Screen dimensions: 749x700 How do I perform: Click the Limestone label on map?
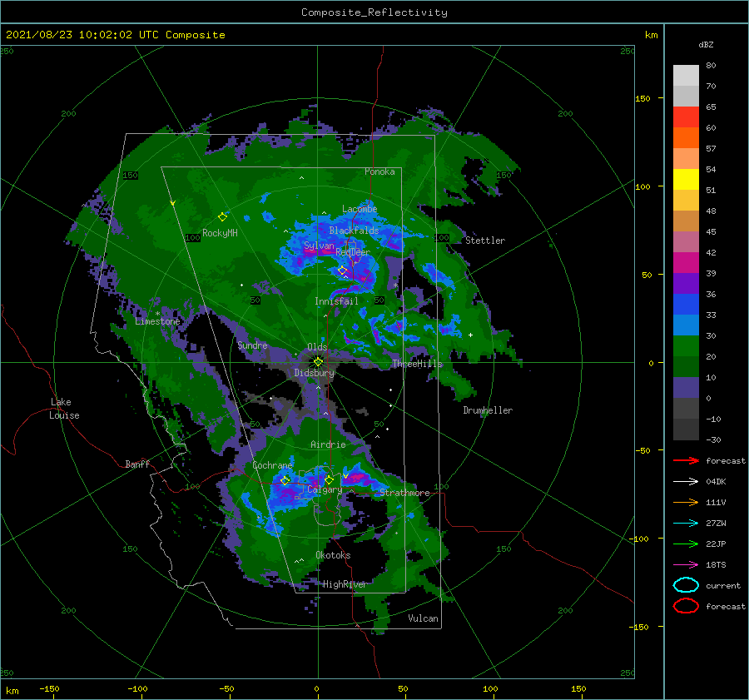point(157,321)
